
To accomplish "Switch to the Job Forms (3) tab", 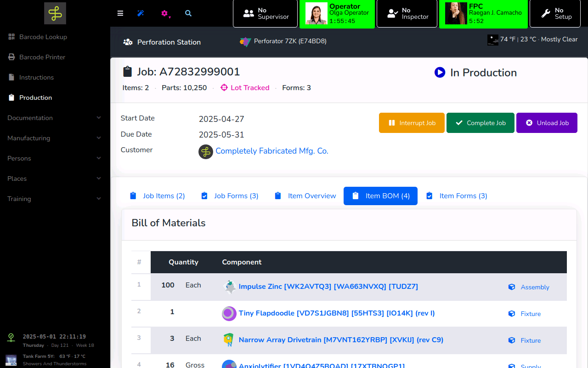I will click(x=230, y=196).
